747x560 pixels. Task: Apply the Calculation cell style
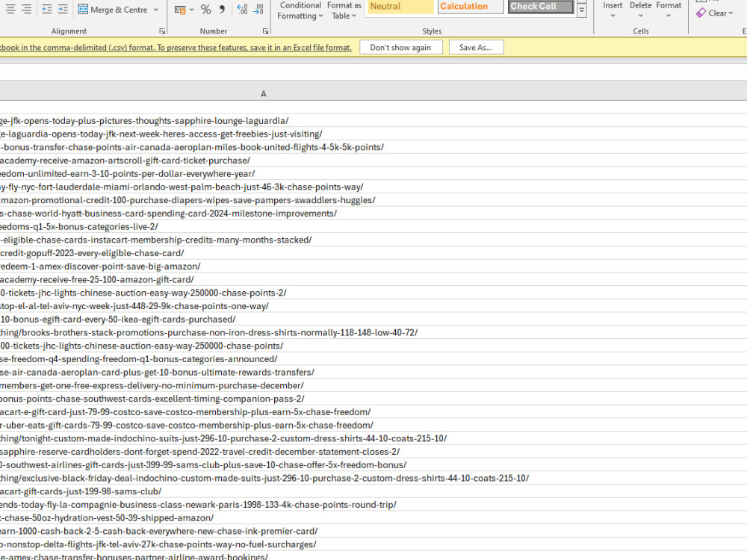[x=470, y=7]
